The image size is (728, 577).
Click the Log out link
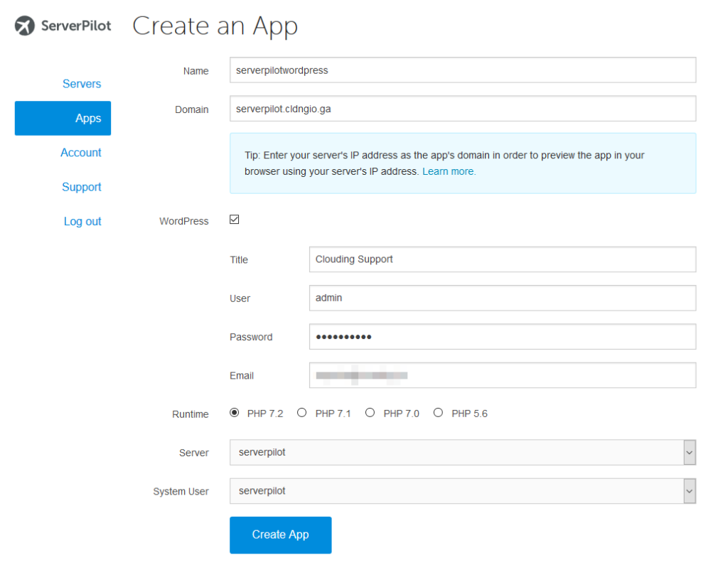tap(82, 222)
